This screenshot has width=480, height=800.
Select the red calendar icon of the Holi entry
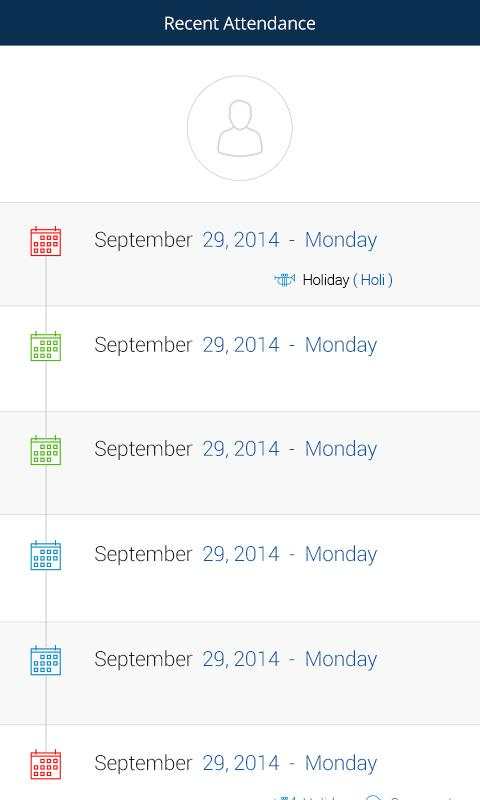45,241
